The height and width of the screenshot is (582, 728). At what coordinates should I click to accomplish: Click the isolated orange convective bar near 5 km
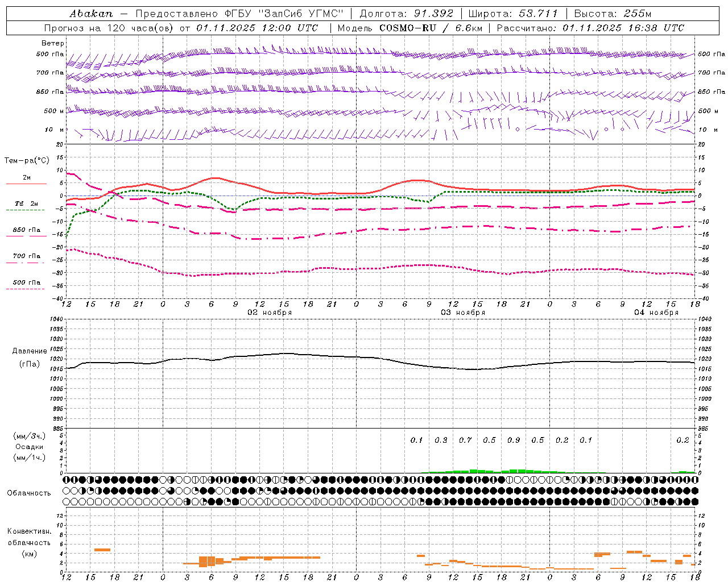point(102,550)
